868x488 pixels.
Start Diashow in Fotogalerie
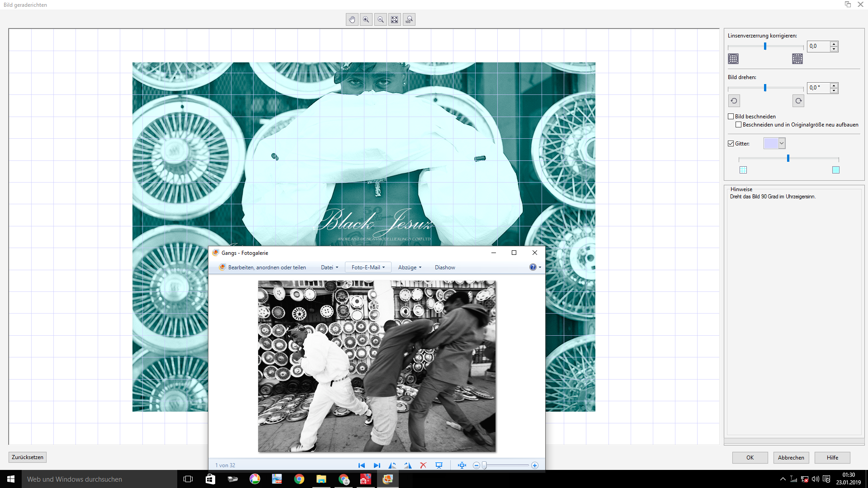point(445,267)
